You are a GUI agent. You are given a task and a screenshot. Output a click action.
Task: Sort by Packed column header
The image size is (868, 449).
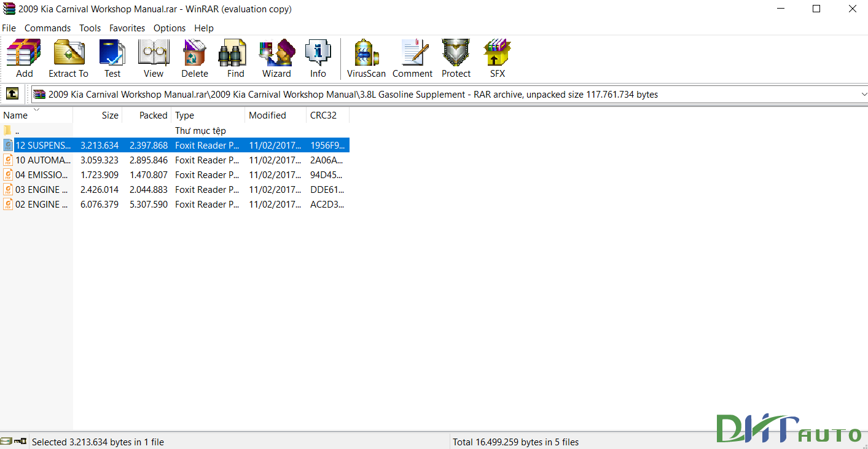(x=147, y=115)
